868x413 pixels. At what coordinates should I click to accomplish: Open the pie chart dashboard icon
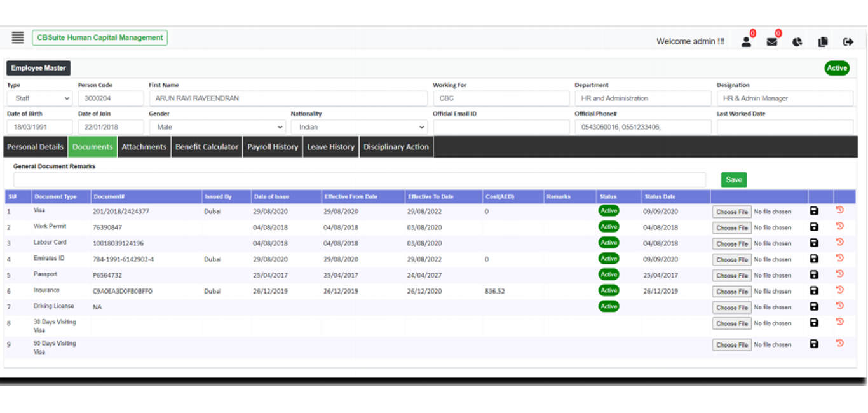[x=797, y=42]
